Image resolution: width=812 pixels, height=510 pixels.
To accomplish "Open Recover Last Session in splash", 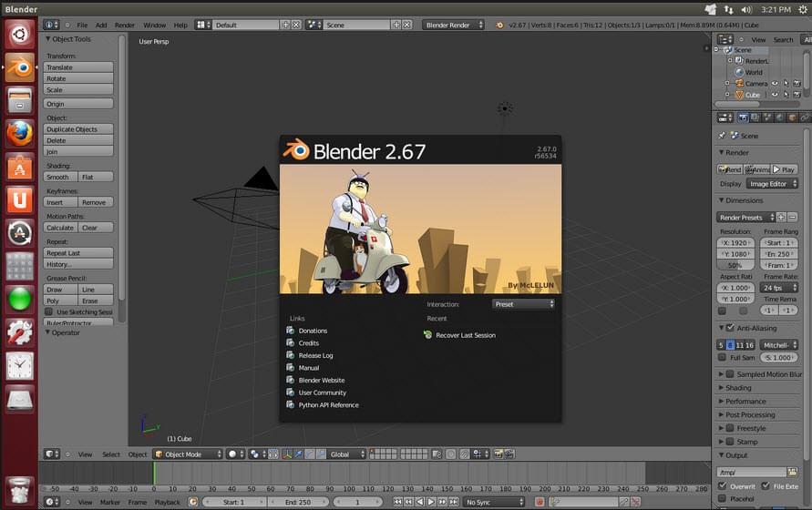I will 460,335.
